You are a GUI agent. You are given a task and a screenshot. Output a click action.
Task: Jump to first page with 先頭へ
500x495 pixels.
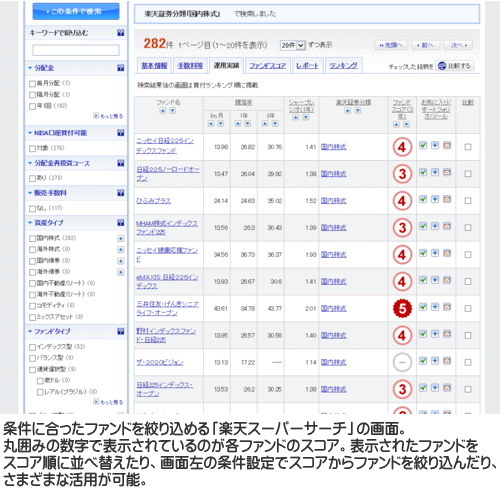(x=391, y=45)
